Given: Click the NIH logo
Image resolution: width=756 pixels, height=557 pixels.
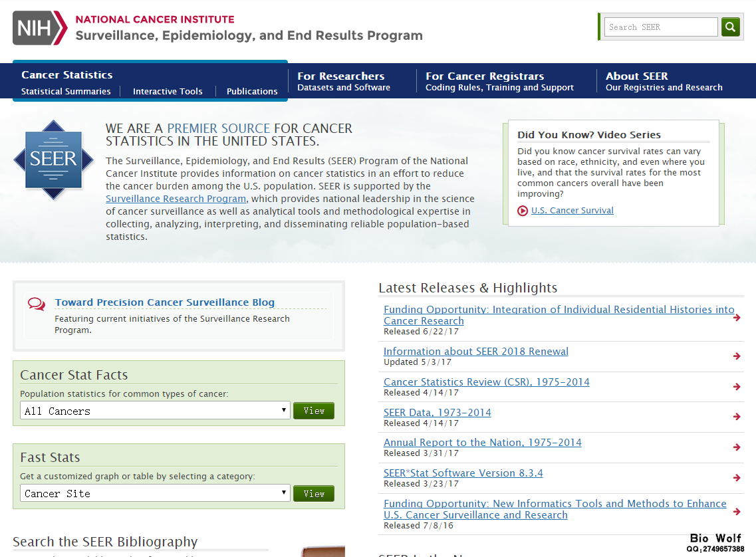Looking at the screenshot, I should click(x=40, y=28).
